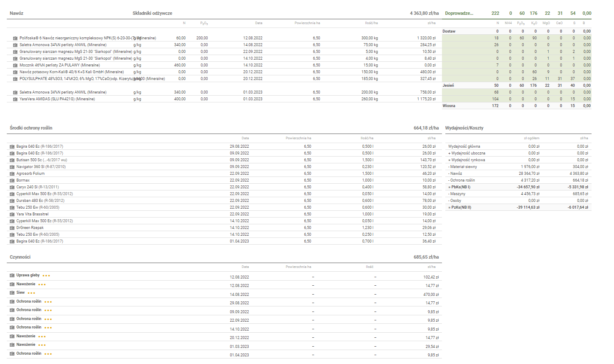Click the Wydajności/Koszty section heading
614x364 pixels.
464,128
